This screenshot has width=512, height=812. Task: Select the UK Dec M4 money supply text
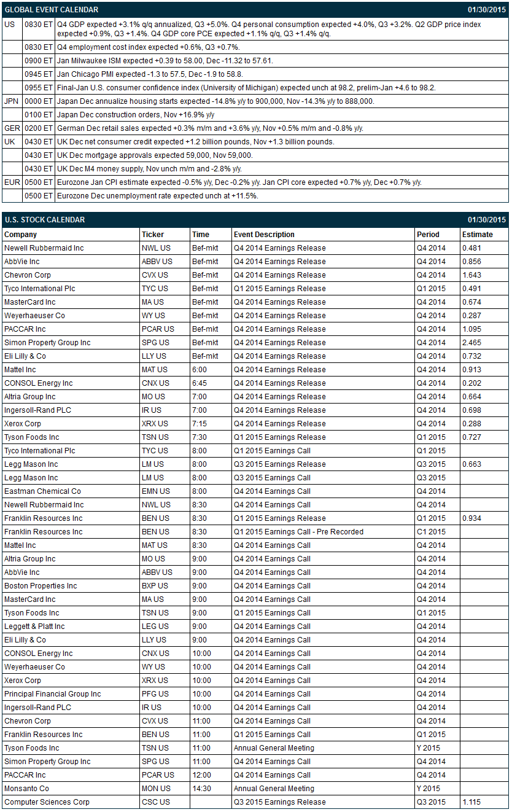(149, 169)
